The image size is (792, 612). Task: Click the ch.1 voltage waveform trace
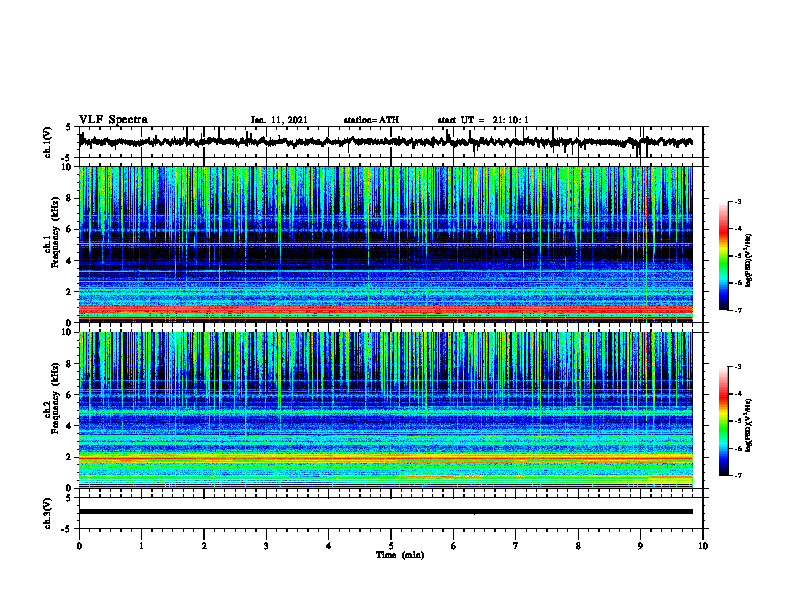point(385,142)
